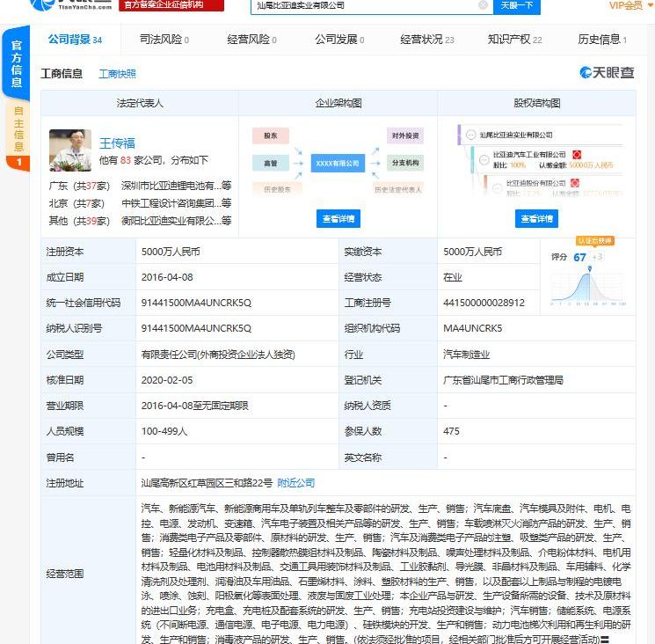Click 查看详情 under 股权结构图
The width and height of the screenshot is (655, 644).
536,218
